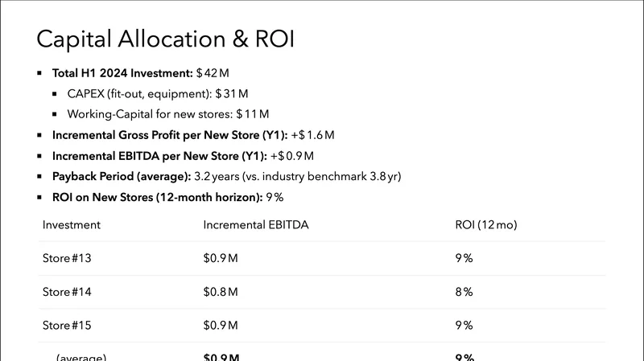Select the Incremental EBITDA per New Store bullet
Image resolution: width=644 pixels, height=361 pixels.
[x=183, y=155]
